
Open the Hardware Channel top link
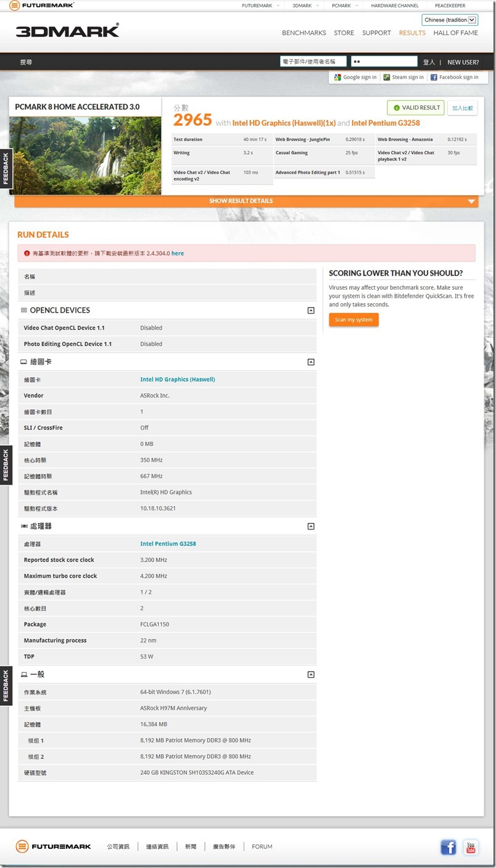tap(395, 6)
